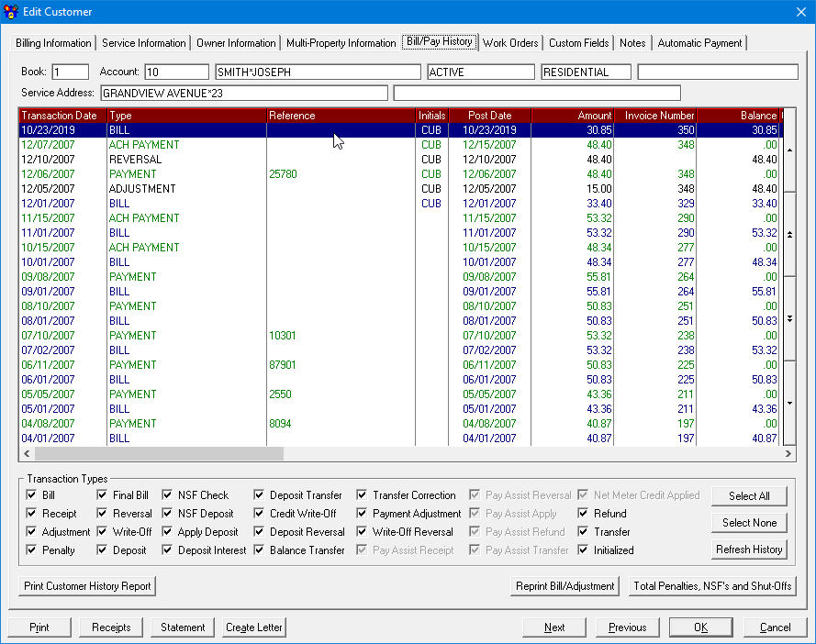Click the Select All button
816x644 pixels.
point(749,495)
